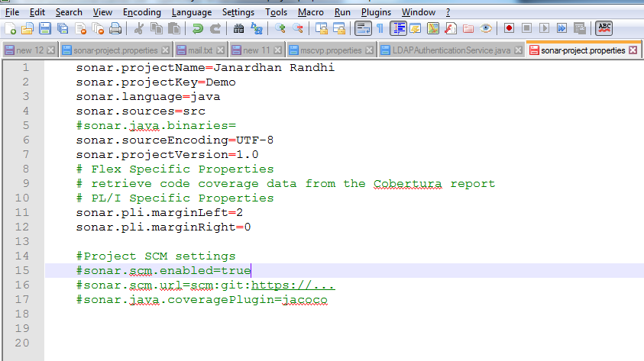The image size is (644, 361).
Task: Open the Macro menu
Action: (x=310, y=12)
